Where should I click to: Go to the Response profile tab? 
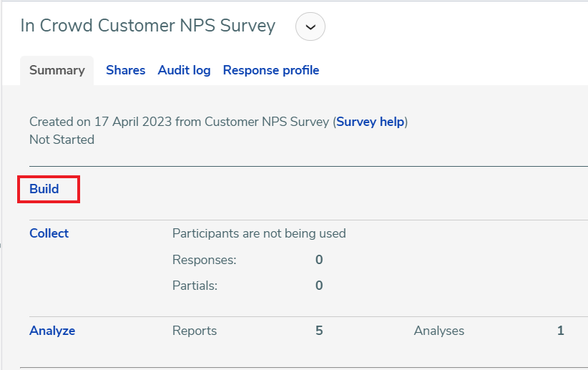pos(271,70)
